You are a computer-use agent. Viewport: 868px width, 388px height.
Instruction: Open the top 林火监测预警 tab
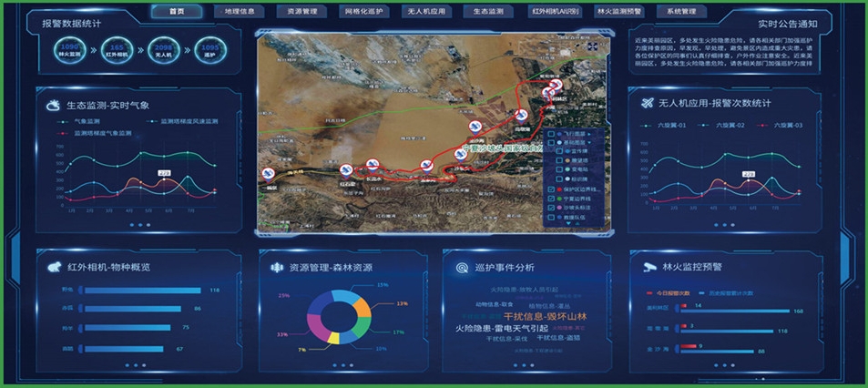click(618, 11)
